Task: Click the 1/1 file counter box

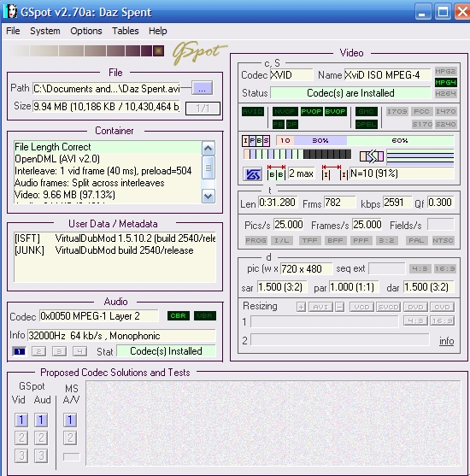Action: coord(203,108)
